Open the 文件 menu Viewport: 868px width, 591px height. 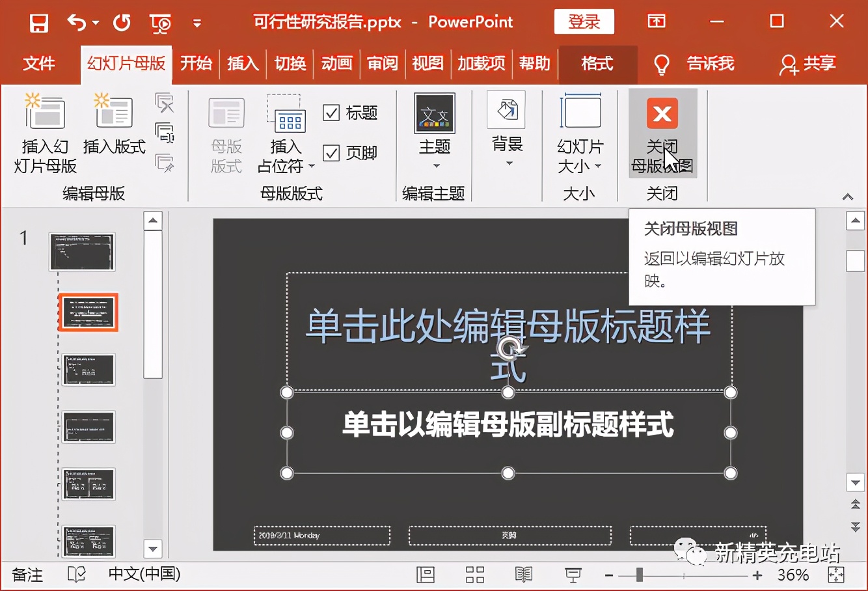click(40, 64)
